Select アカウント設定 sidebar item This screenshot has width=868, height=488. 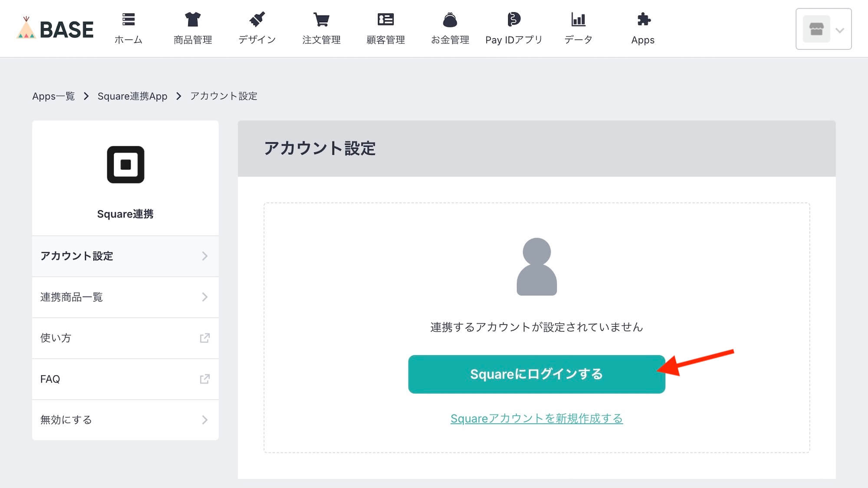click(x=125, y=256)
